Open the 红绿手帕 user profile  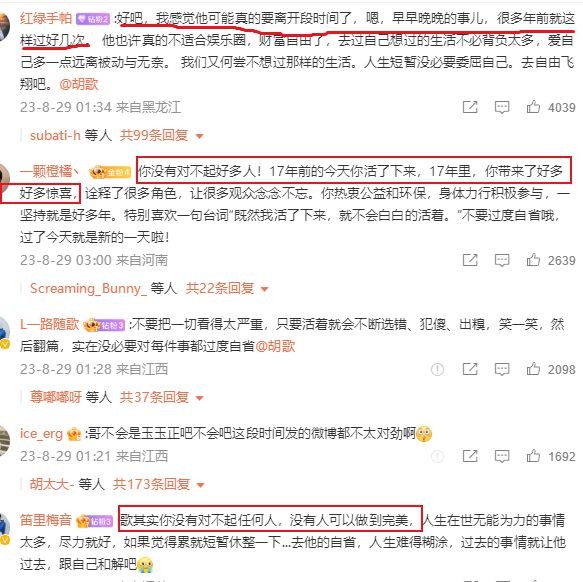(x=46, y=18)
